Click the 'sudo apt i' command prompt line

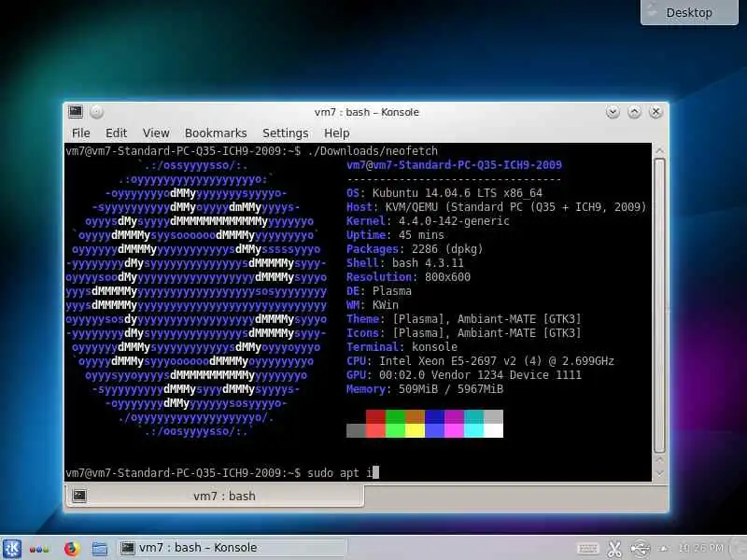(x=221, y=473)
